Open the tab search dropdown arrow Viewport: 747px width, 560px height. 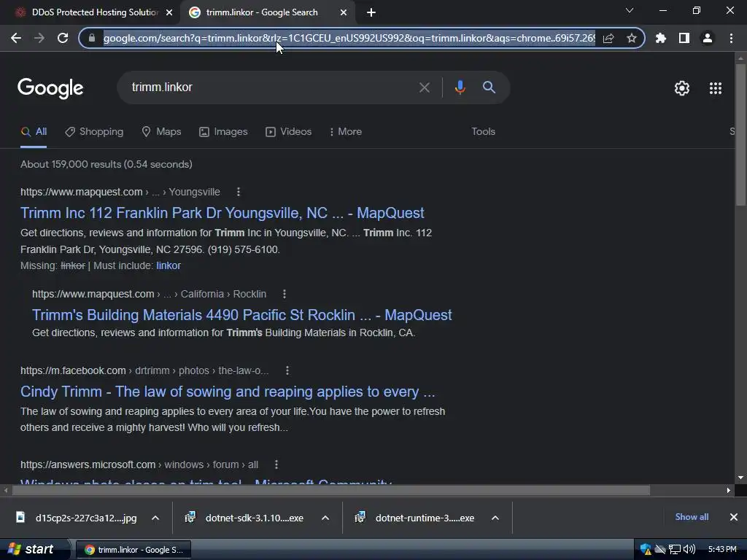[630, 10]
